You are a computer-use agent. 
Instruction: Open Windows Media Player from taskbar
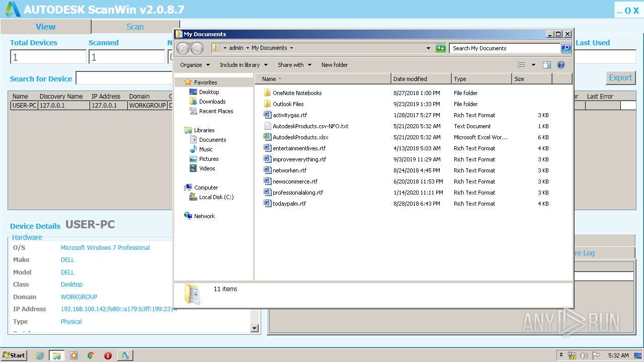click(74, 355)
